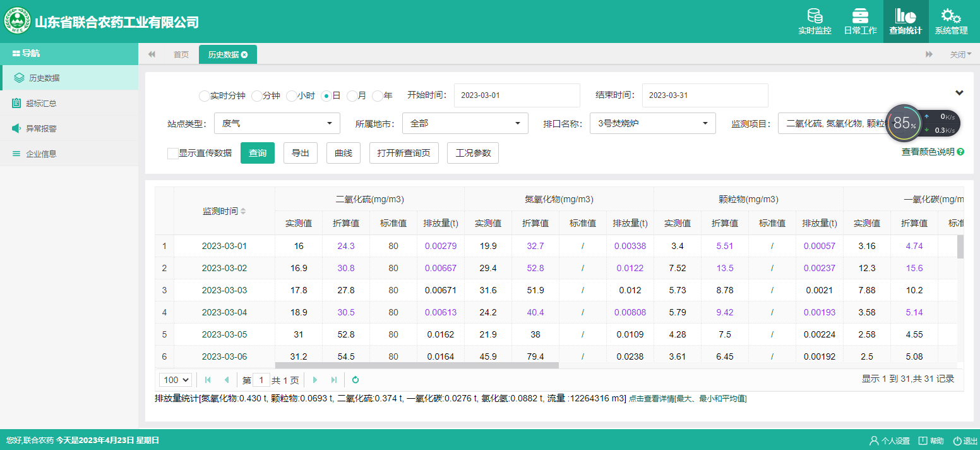Select the 年 radio button
980x450 pixels.
point(377,96)
